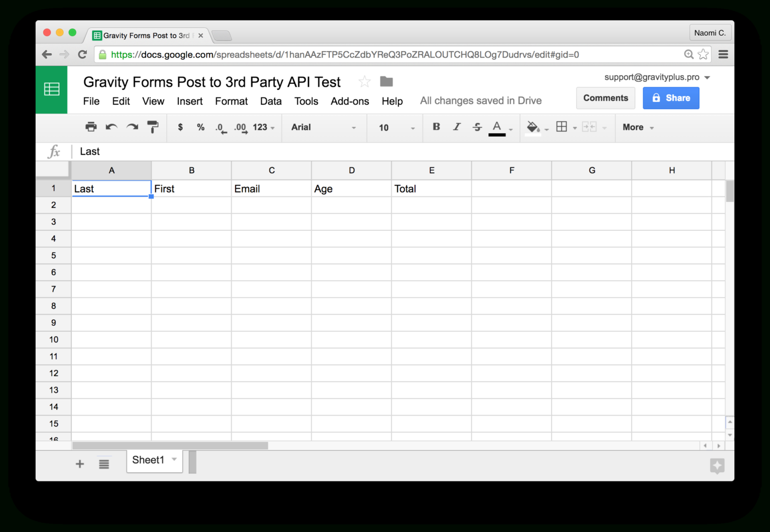Undo the last action
Viewport: 770px width, 532px height.
point(111,127)
